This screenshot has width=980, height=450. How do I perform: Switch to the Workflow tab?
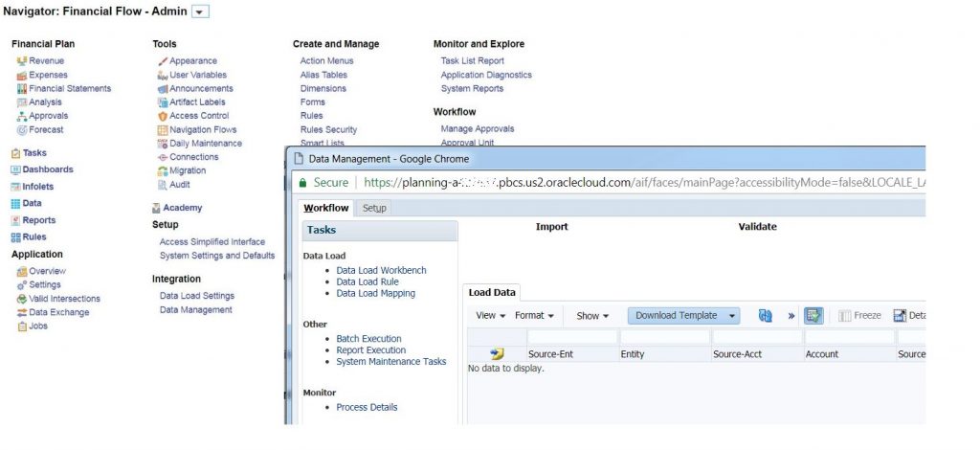click(326, 208)
